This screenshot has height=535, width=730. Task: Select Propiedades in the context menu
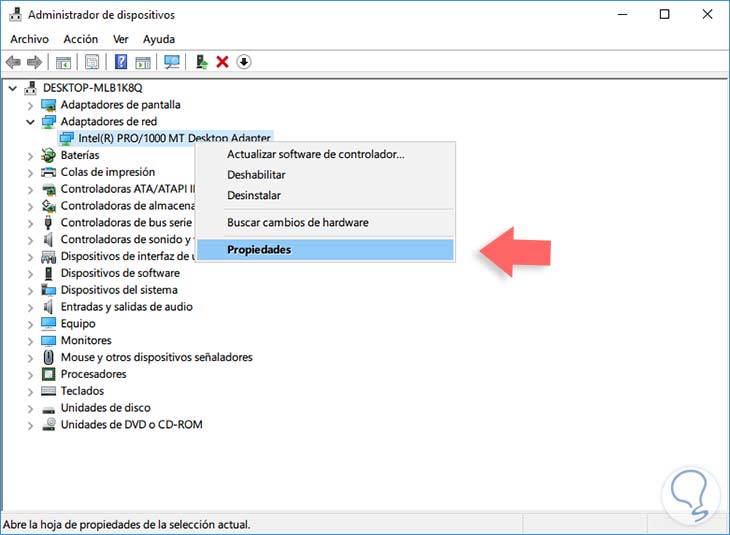(x=324, y=250)
